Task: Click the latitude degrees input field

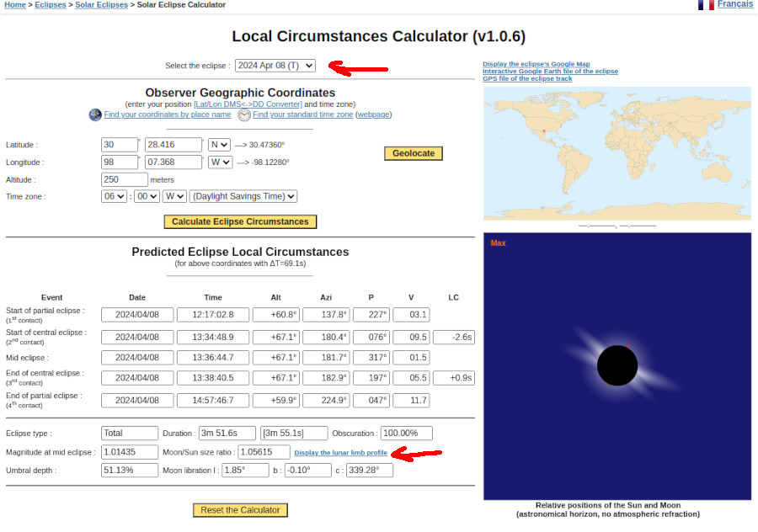Action: pos(119,145)
